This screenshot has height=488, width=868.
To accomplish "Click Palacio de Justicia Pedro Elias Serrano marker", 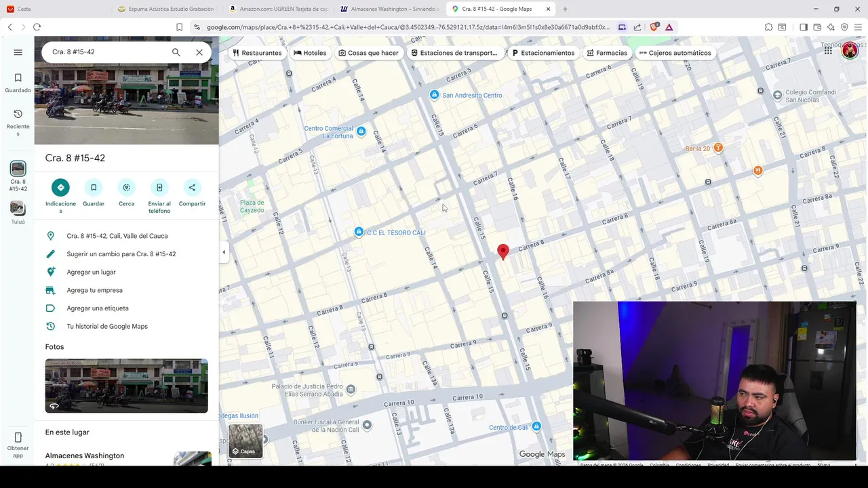I will pyautogui.click(x=351, y=389).
